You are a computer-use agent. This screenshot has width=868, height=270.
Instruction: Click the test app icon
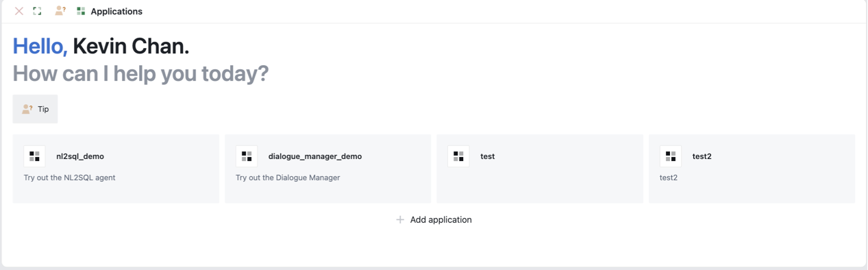459,156
